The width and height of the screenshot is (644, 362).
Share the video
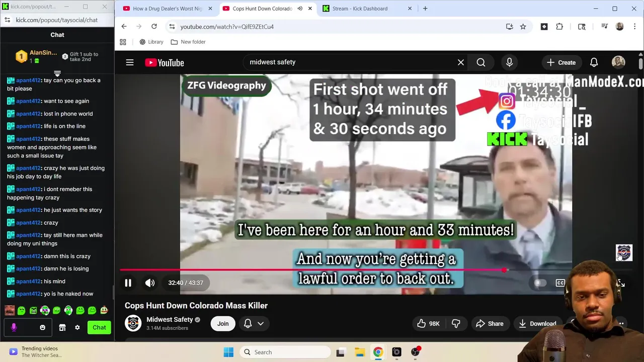pos(490,324)
